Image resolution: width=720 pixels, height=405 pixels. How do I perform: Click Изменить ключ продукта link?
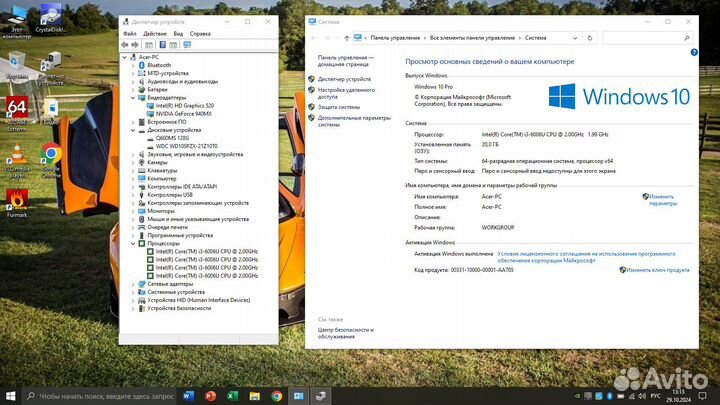pyautogui.click(x=658, y=270)
